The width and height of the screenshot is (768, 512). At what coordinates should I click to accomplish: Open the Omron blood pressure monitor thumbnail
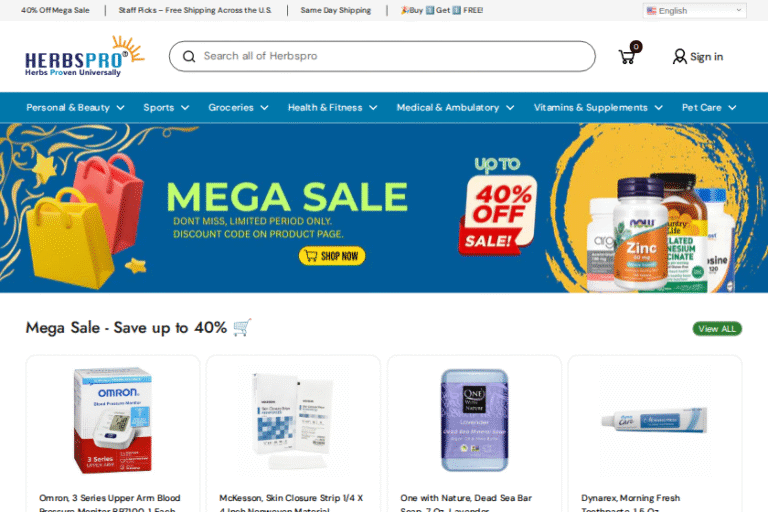pyautogui.click(x=113, y=420)
